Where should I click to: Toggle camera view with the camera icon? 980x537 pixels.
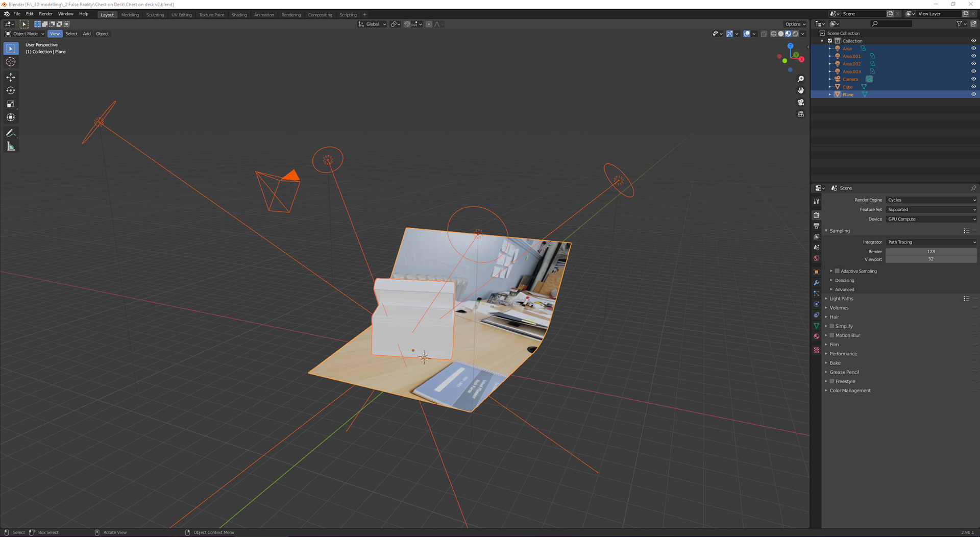click(x=800, y=102)
